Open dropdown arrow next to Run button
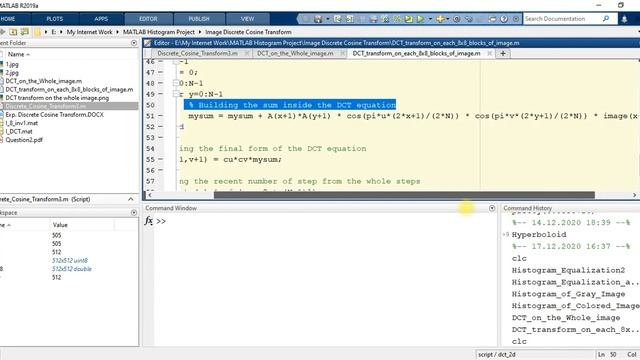This screenshot has width=640, height=360. pos(431,19)
